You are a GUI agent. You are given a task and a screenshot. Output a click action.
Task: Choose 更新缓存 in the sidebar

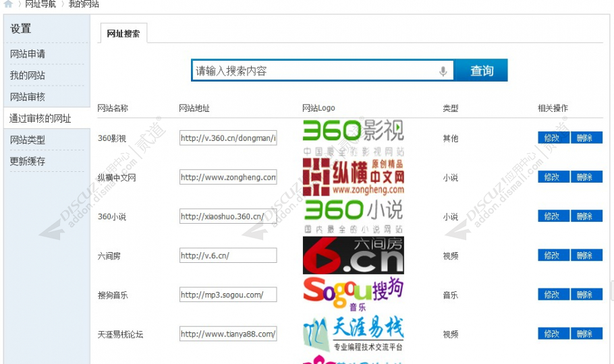tap(28, 161)
